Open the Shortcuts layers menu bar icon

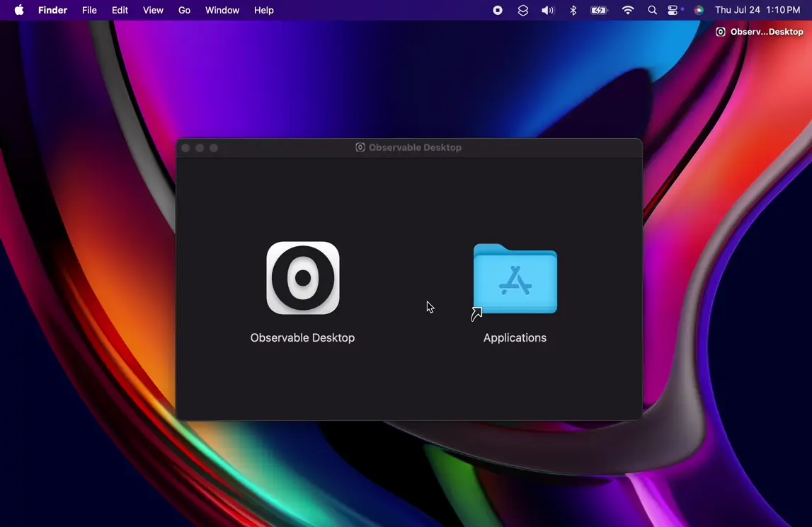(523, 11)
